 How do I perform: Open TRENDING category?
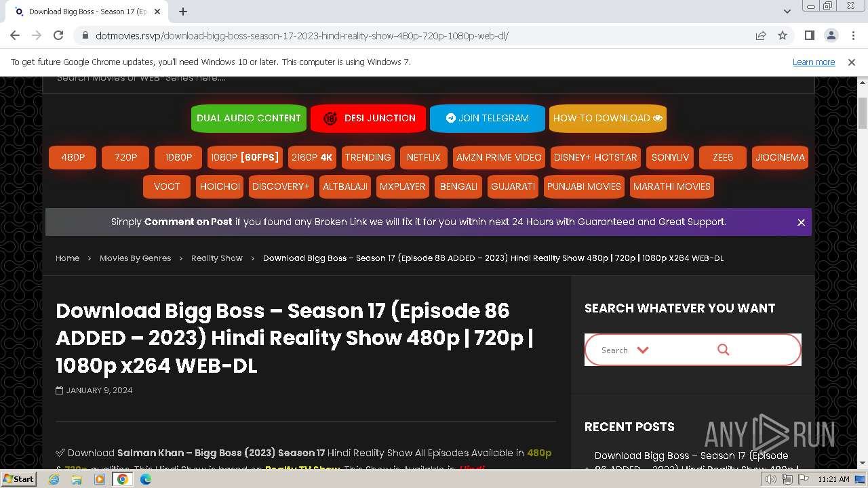tap(368, 157)
